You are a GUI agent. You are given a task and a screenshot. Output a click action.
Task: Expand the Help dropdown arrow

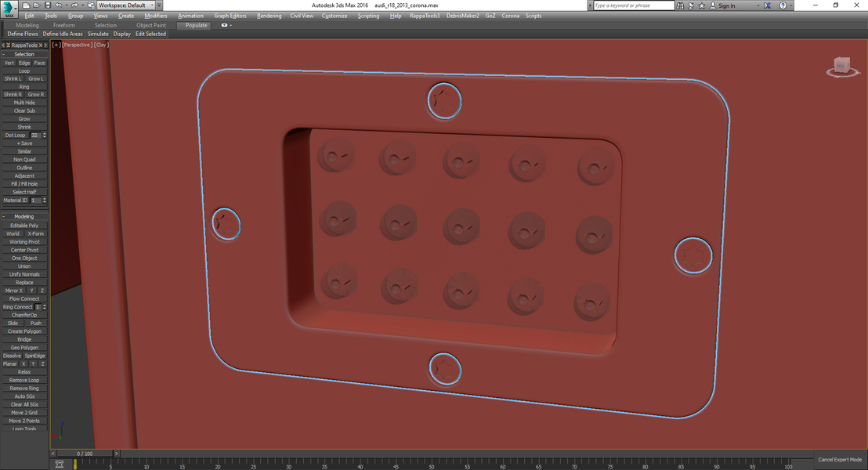pos(790,5)
